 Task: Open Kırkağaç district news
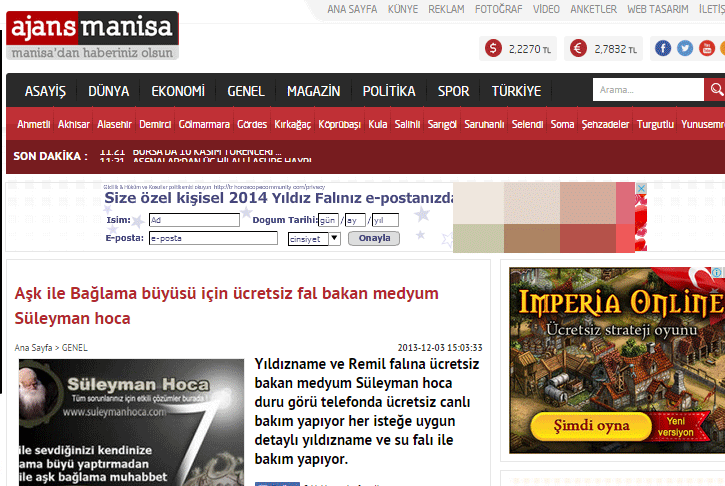tap(293, 124)
